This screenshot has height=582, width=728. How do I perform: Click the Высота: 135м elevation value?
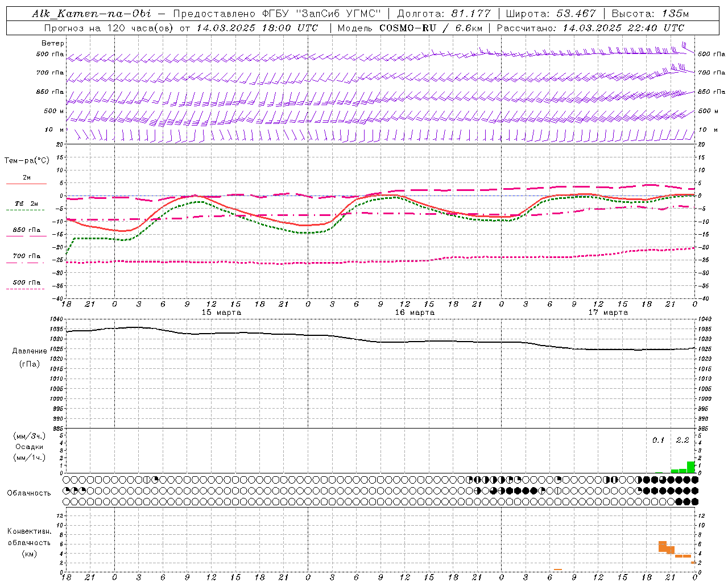(650, 14)
